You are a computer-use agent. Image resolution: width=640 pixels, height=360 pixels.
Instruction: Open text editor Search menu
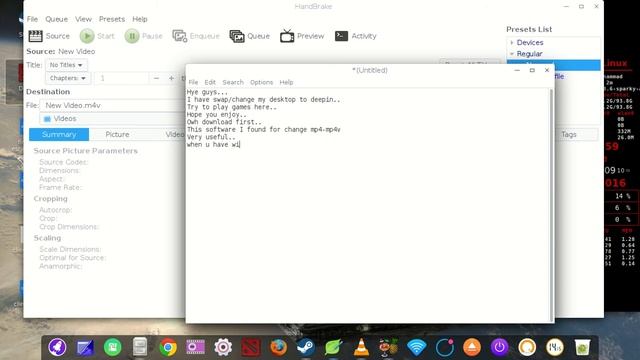(x=233, y=82)
